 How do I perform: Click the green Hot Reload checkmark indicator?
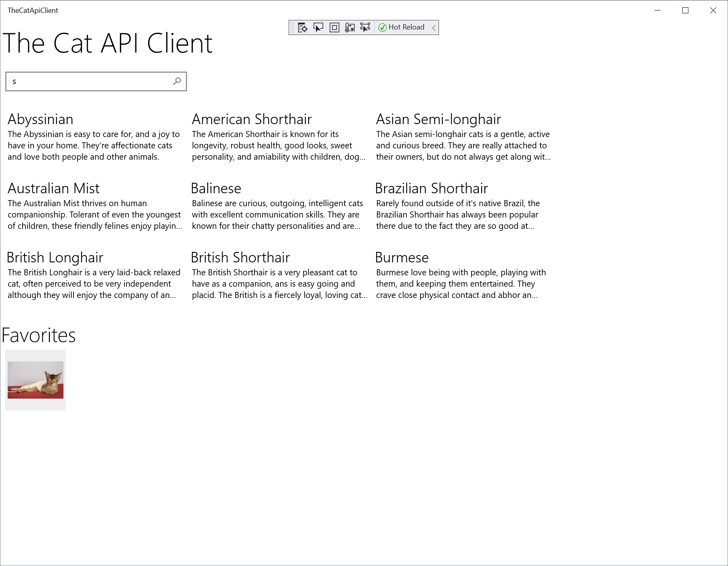(x=383, y=27)
